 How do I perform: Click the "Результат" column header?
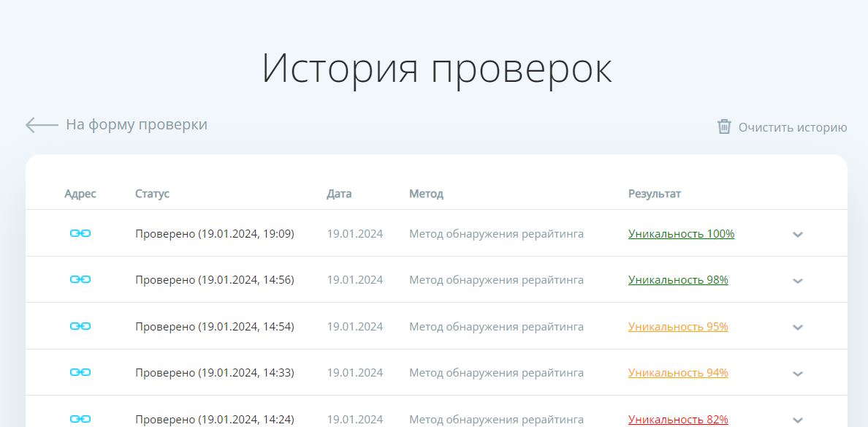pyautogui.click(x=654, y=194)
